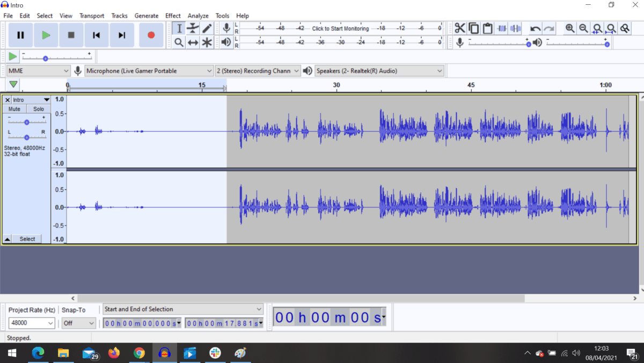644x363 pixels.
Task: Select the Multi-tool asterisk icon
Action: click(x=207, y=42)
